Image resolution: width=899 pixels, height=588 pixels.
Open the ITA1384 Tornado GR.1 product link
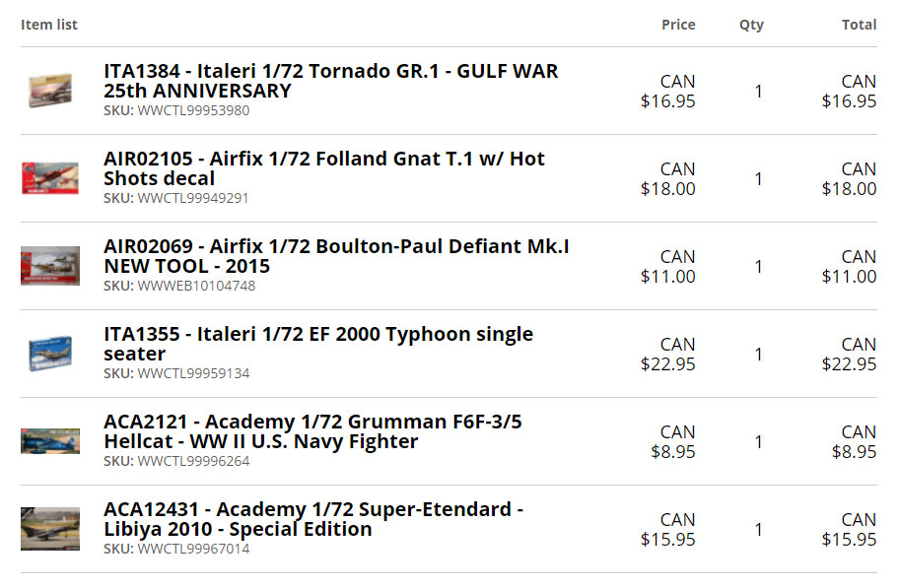click(330, 81)
